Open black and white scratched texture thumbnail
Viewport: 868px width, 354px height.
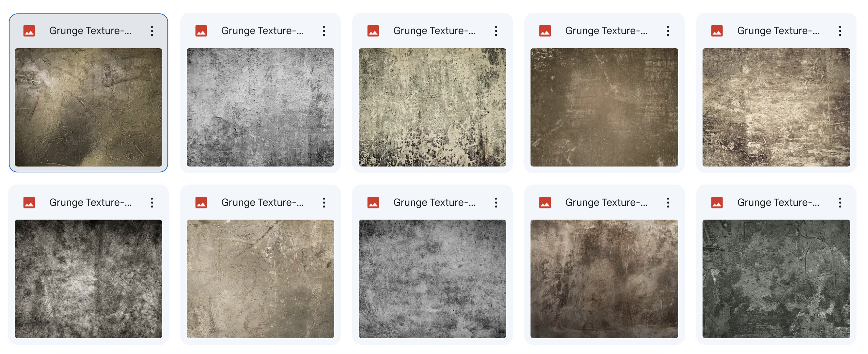click(88, 279)
